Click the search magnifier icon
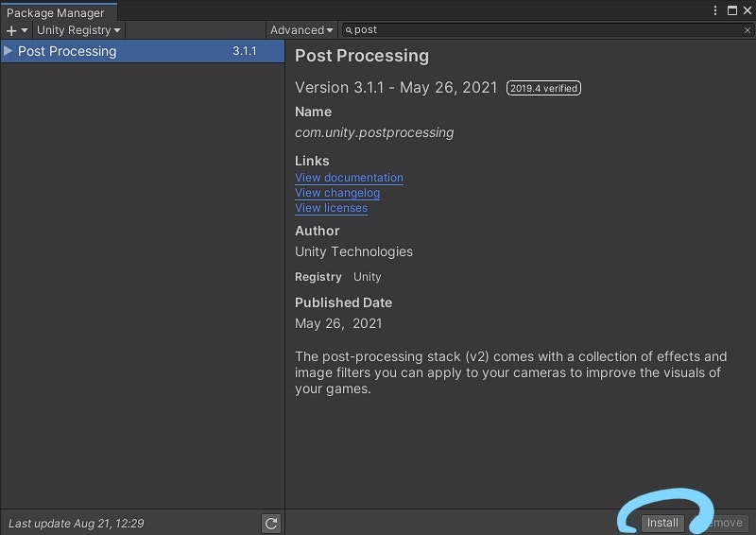The height and width of the screenshot is (535, 756). point(349,30)
